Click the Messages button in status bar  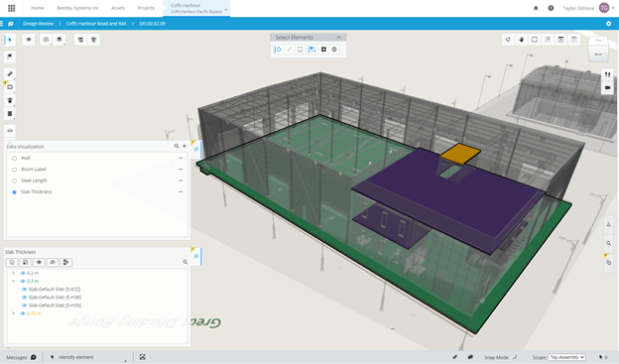tap(21, 357)
